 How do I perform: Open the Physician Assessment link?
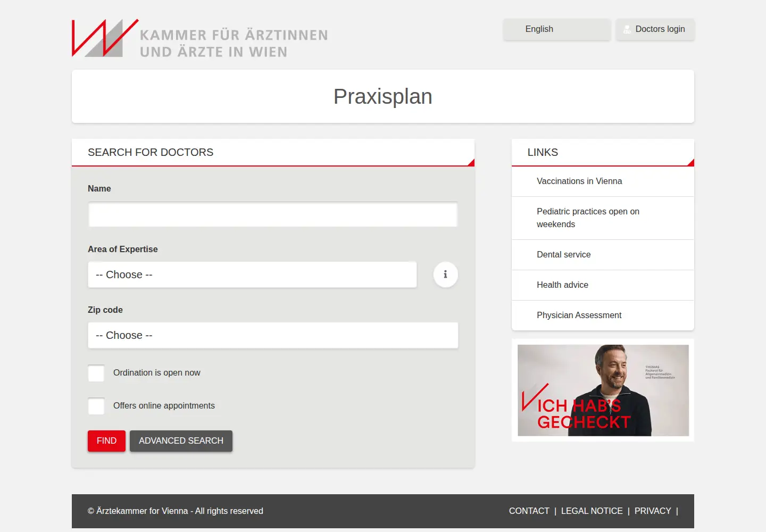(x=579, y=315)
